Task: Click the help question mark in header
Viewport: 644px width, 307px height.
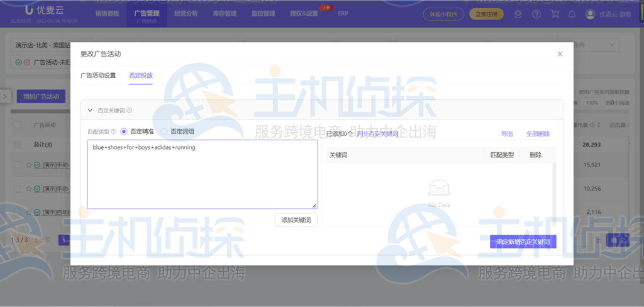Action: [x=536, y=14]
